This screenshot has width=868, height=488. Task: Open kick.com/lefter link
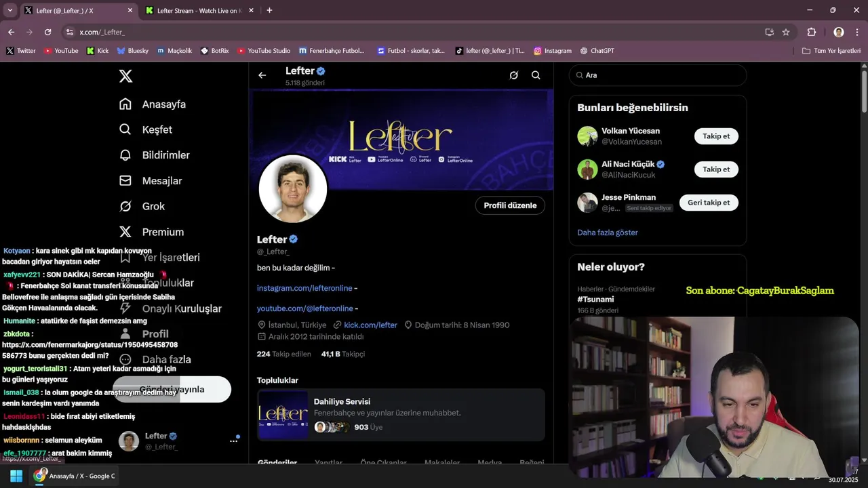click(x=370, y=325)
